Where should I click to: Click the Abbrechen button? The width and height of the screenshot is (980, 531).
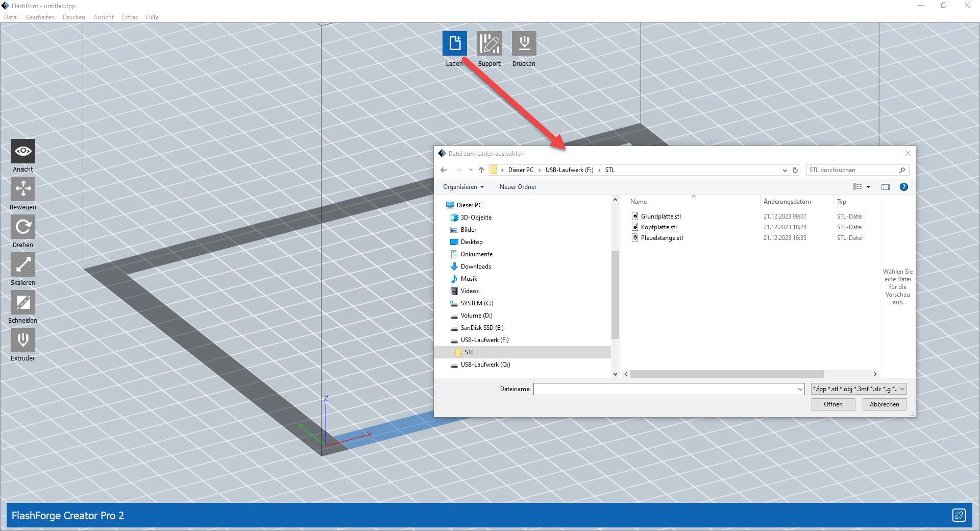click(x=885, y=404)
